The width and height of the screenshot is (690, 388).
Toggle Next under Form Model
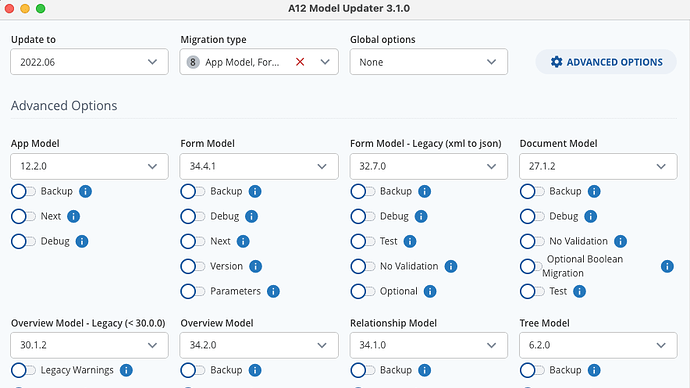pos(193,242)
